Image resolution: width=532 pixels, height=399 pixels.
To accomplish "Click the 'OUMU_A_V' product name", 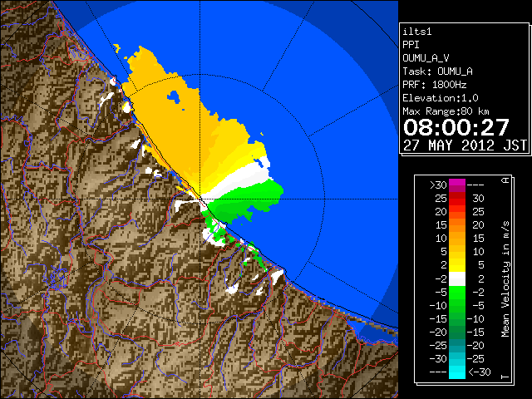I will (x=426, y=58).
